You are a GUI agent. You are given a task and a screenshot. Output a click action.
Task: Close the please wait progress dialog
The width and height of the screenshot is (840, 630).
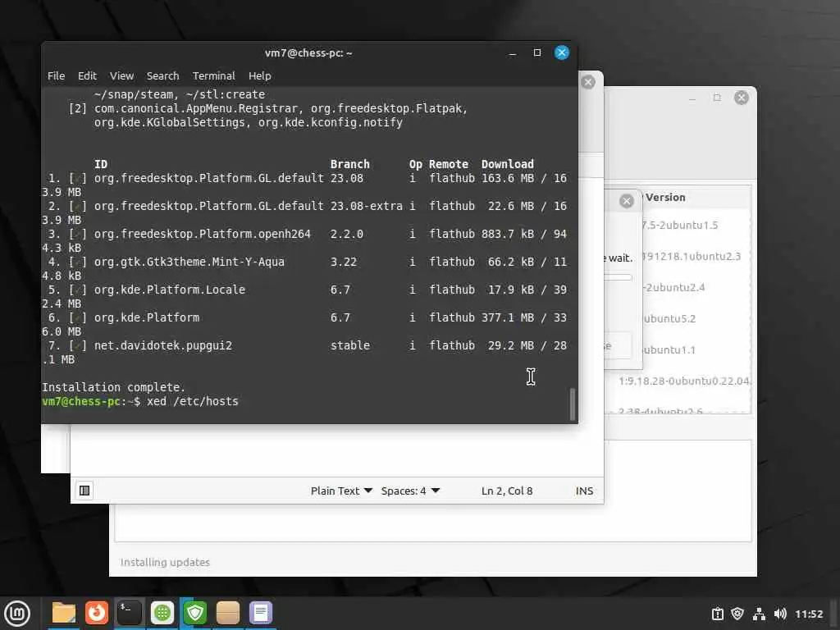click(626, 201)
